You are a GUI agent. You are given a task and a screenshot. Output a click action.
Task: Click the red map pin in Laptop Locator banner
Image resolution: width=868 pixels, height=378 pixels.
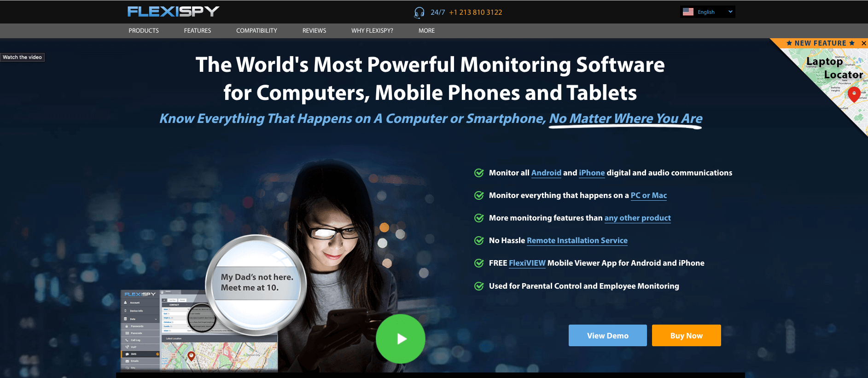tap(854, 94)
